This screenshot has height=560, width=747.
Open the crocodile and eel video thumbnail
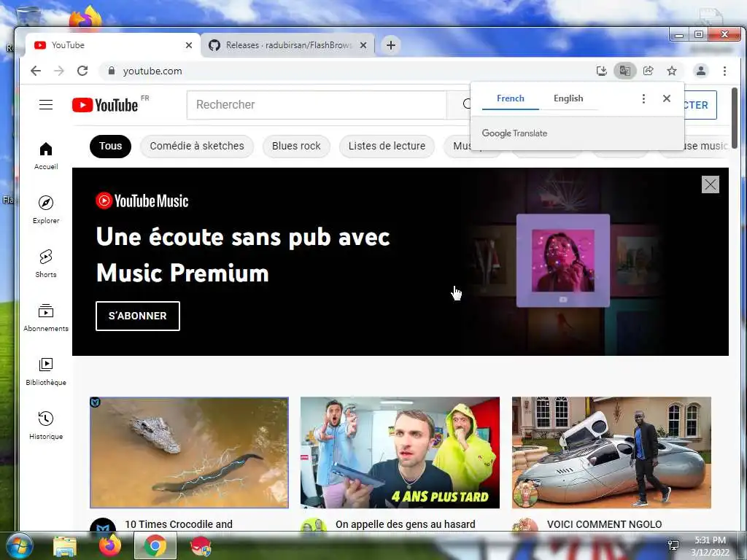coord(189,452)
